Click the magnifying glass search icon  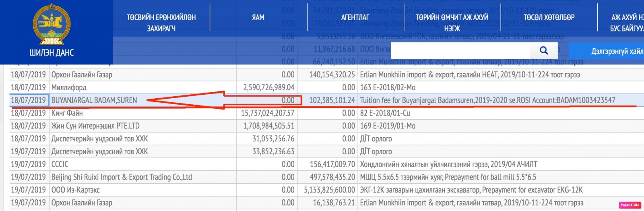tap(543, 50)
